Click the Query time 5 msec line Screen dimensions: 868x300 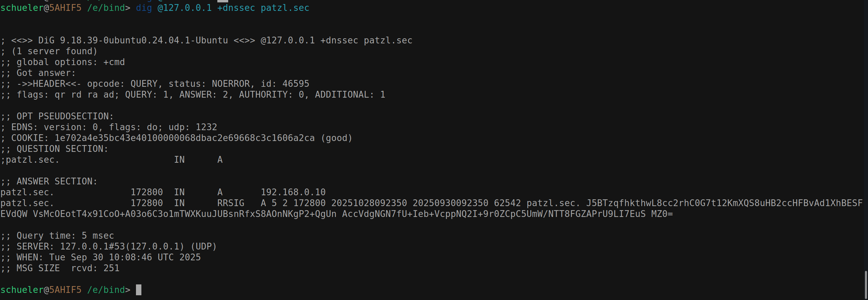coord(65,236)
